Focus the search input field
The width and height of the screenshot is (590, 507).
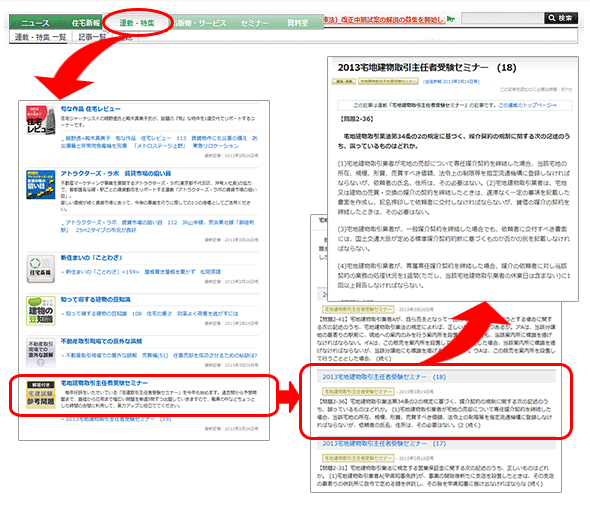pos(503,18)
